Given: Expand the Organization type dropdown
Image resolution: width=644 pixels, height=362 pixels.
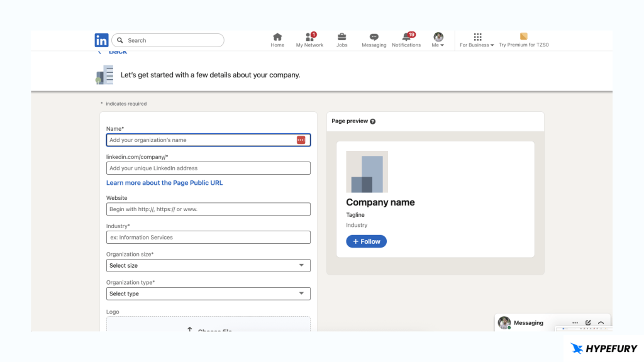Looking at the screenshot, I should tap(208, 293).
